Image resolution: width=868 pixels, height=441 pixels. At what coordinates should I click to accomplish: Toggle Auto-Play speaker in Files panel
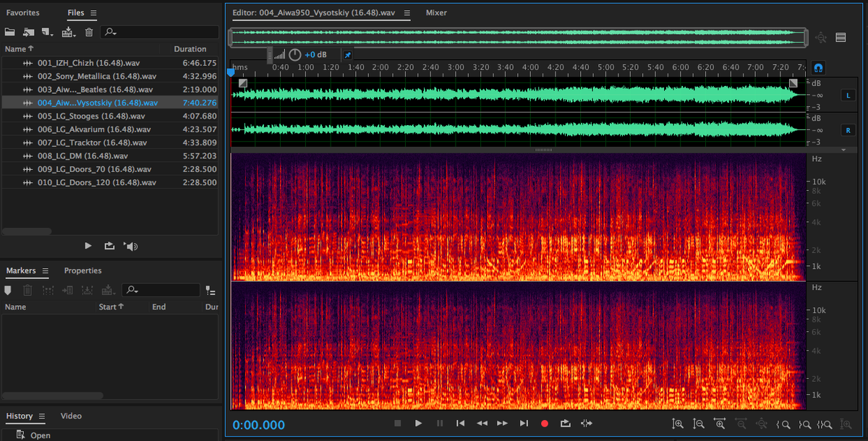coord(130,246)
